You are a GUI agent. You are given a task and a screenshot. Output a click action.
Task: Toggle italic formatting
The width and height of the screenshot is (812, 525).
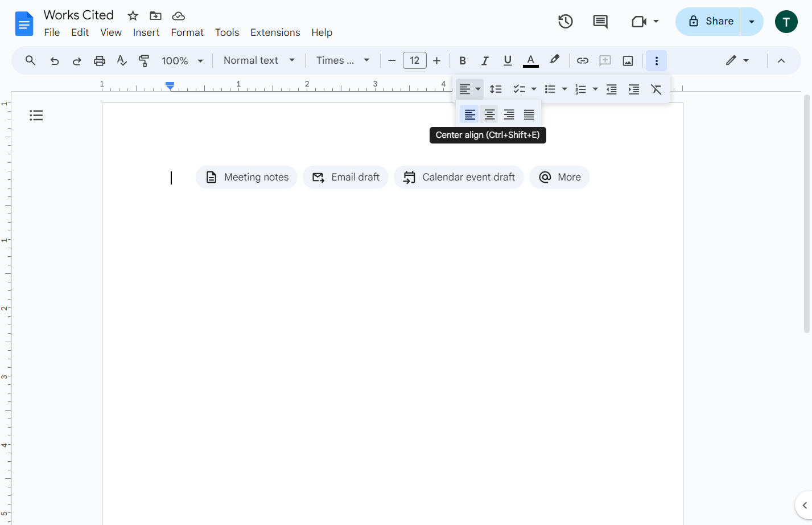click(485, 60)
